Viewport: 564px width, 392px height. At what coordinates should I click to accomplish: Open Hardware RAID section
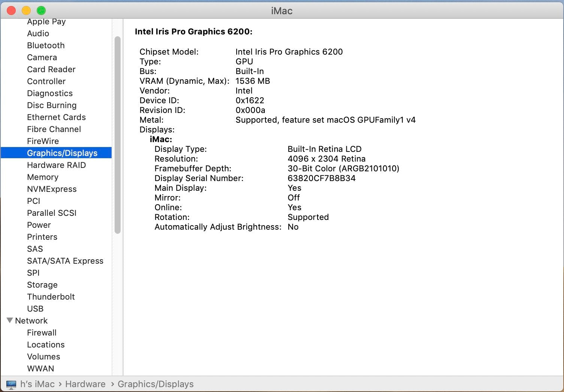(x=56, y=165)
